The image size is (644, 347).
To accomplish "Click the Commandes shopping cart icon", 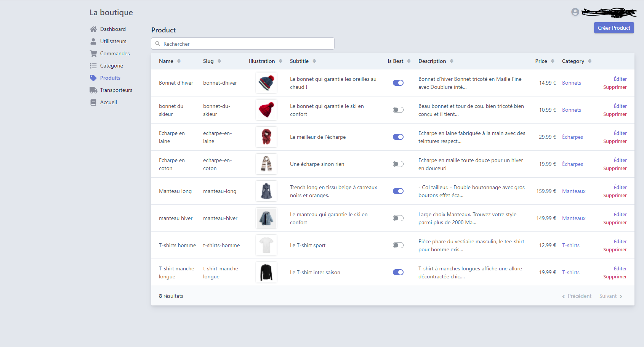I will (93, 54).
